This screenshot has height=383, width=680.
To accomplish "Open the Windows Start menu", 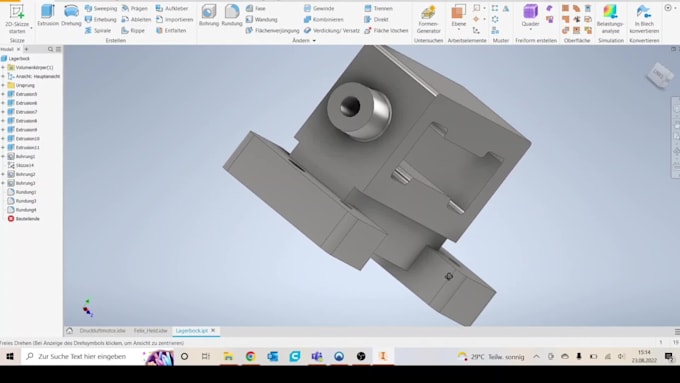I will click(10, 357).
